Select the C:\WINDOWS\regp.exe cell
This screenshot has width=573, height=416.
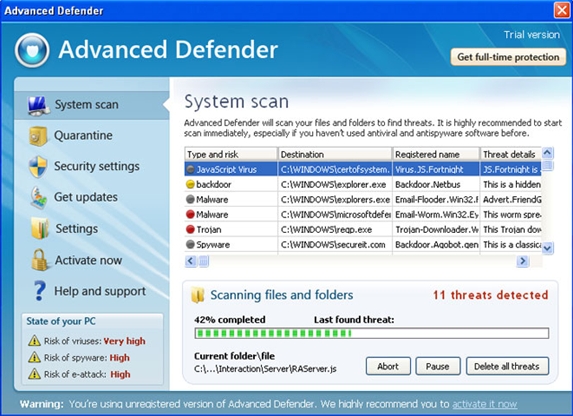(x=335, y=230)
